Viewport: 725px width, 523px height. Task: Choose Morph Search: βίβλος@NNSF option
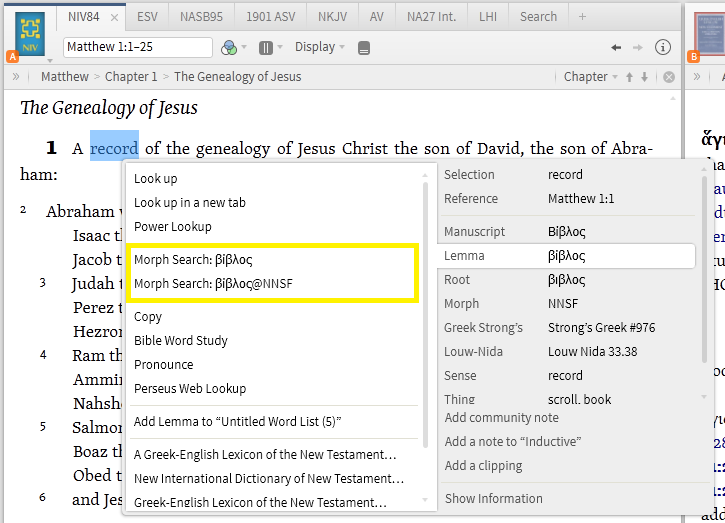pyautogui.click(x=213, y=283)
